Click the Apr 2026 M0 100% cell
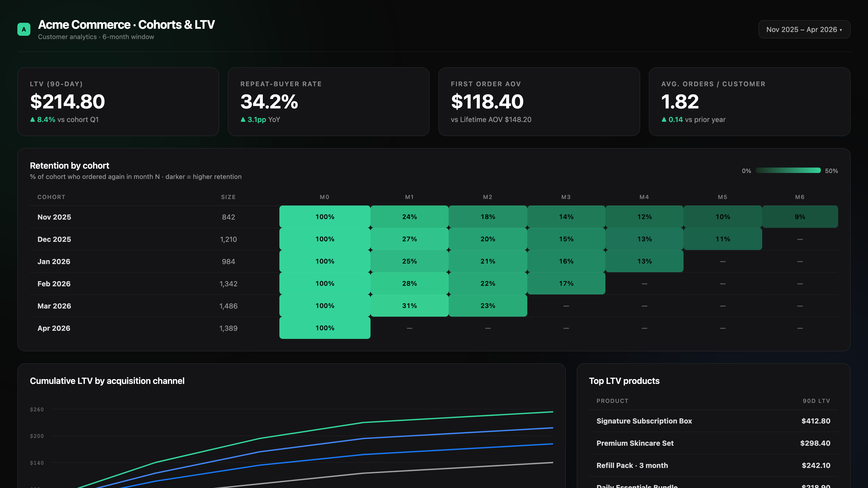The height and width of the screenshot is (488, 868). (325, 328)
